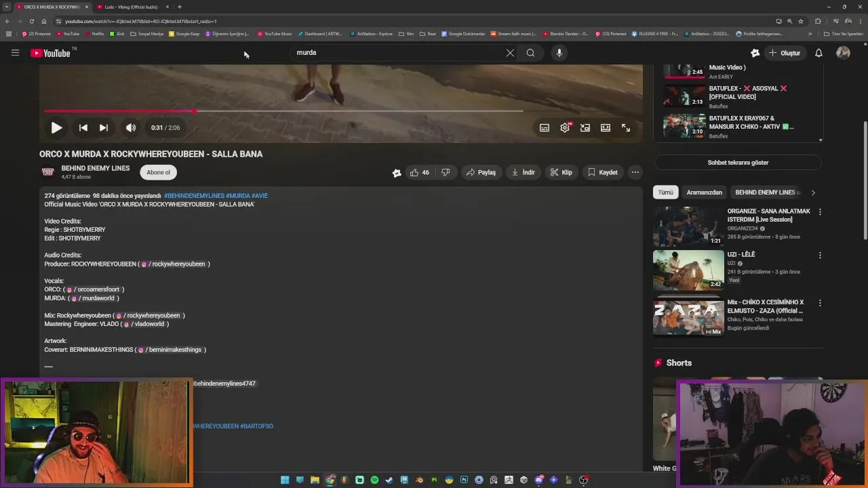The width and height of the screenshot is (868, 488).
Task: Create a clip with Klip
Action: point(561,172)
